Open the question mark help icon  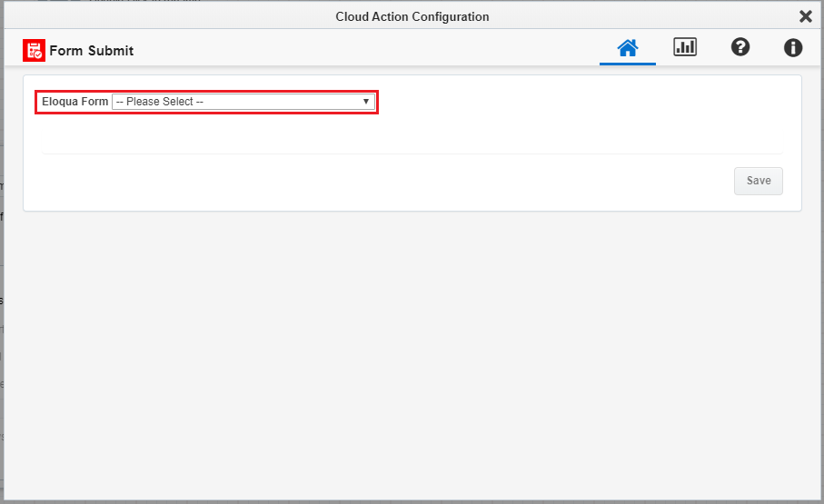pyautogui.click(x=740, y=47)
